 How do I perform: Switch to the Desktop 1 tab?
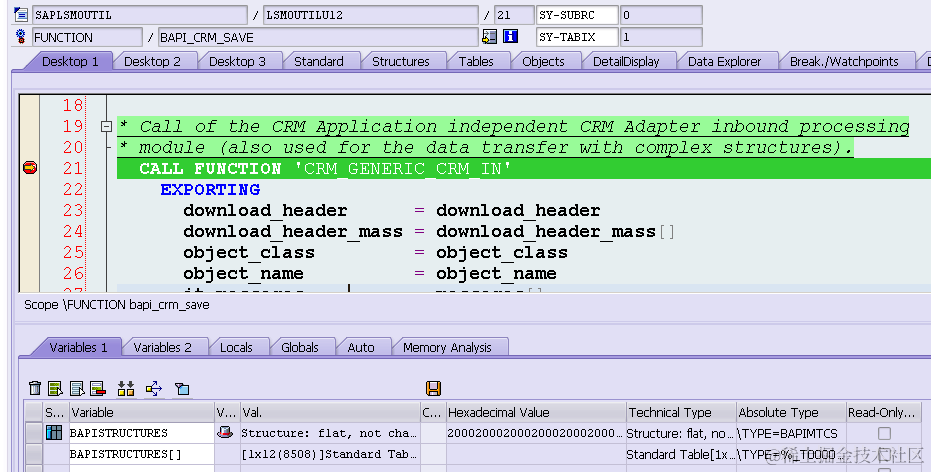pyautogui.click(x=70, y=61)
